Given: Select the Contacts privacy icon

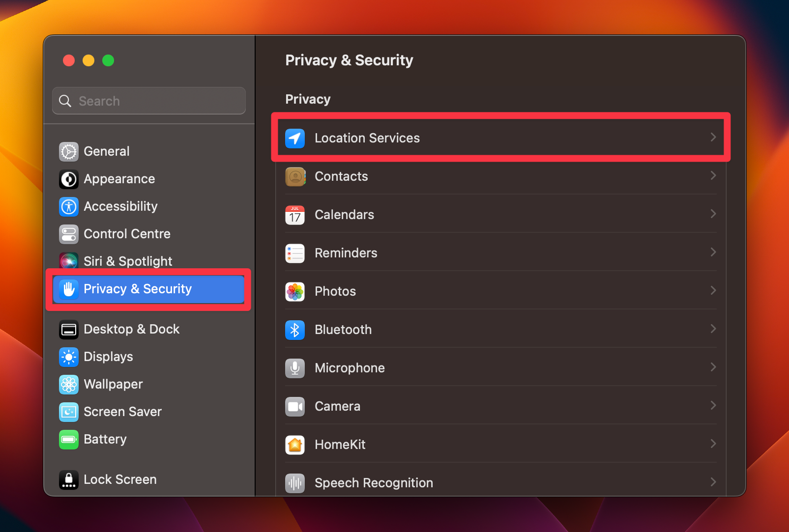Looking at the screenshot, I should [295, 177].
